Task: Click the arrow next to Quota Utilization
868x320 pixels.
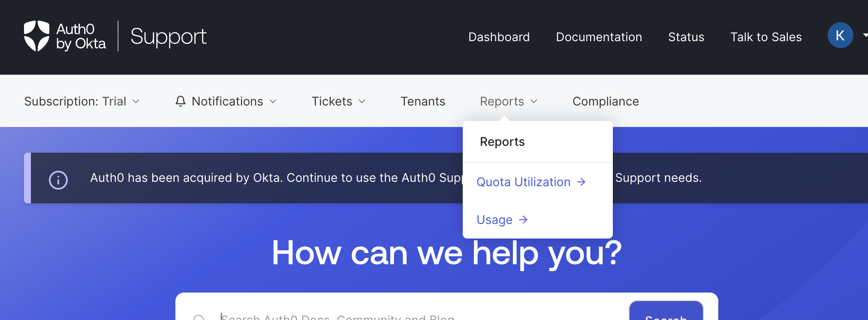Action: [581, 182]
